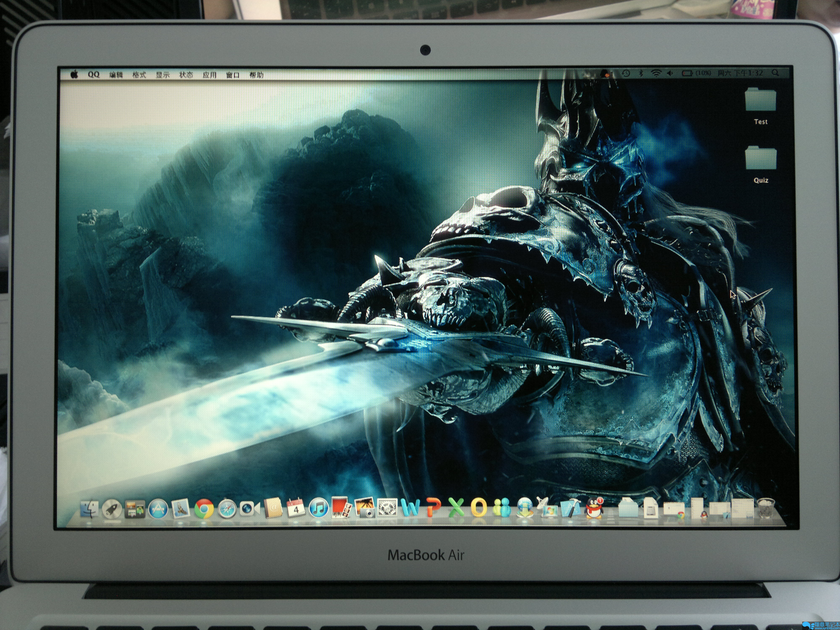
Task: Open the 帮助 menu
Action: coord(256,75)
